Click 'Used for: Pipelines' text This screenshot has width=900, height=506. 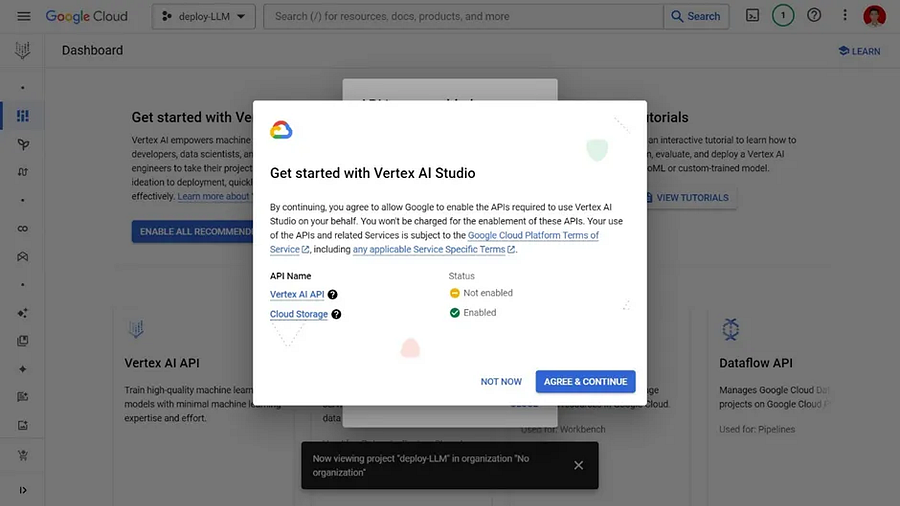click(x=757, y=429)
